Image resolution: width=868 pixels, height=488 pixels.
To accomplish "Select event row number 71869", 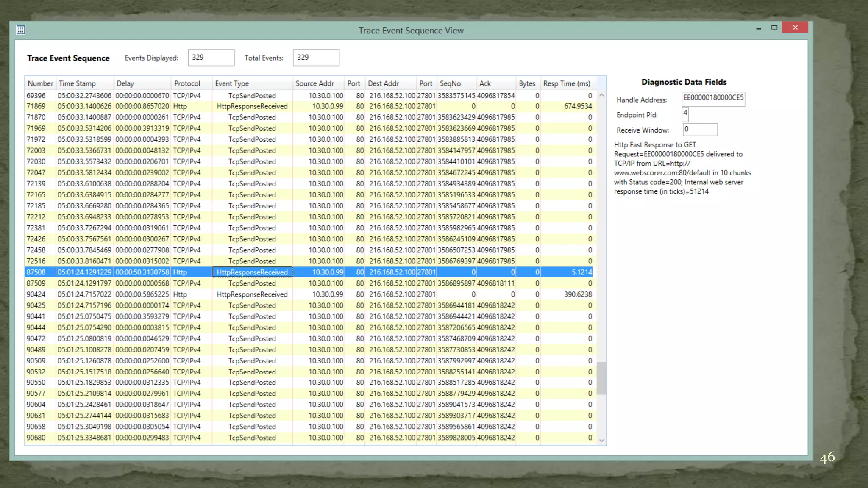I will [36, 106].
